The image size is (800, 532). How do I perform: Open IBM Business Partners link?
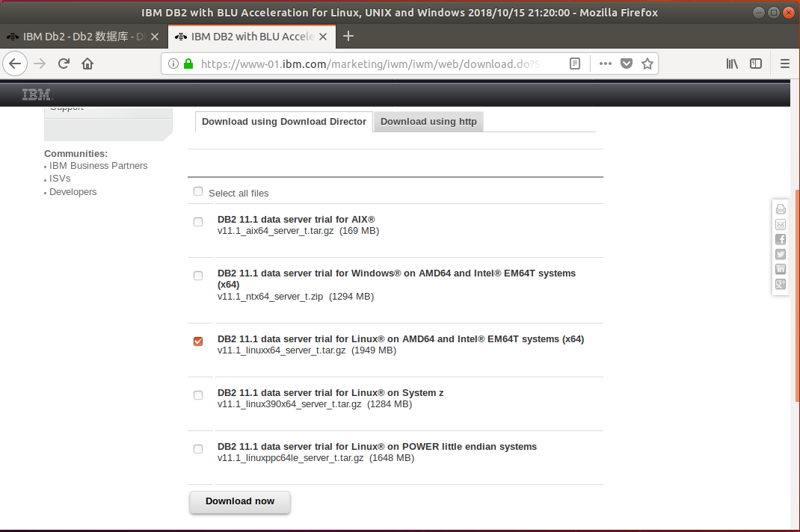point(99,166)
